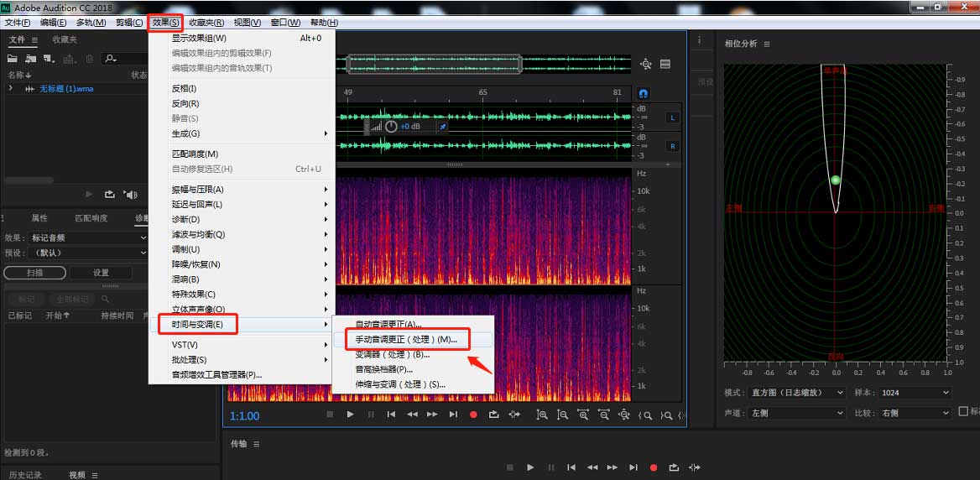Viewport: 980px width, 480px height.
Task: Toggle the headphone icon beside the timeline ruler
Action: pos(644,94)
